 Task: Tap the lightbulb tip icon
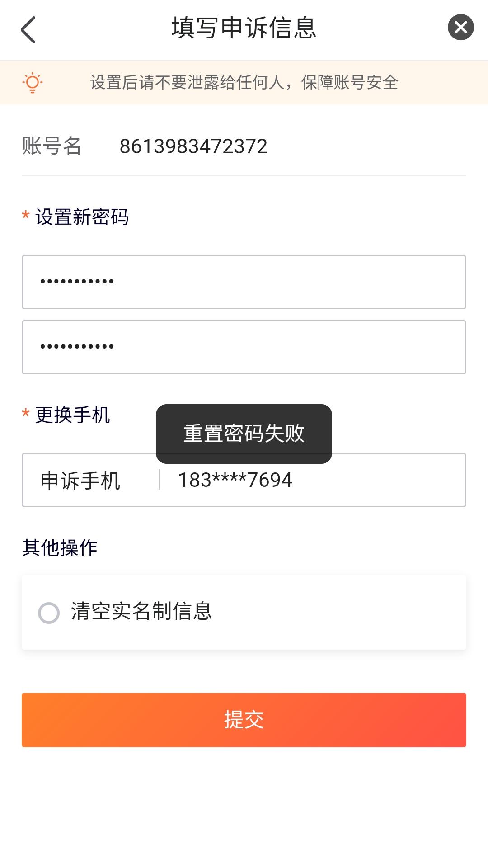(33, 83)
